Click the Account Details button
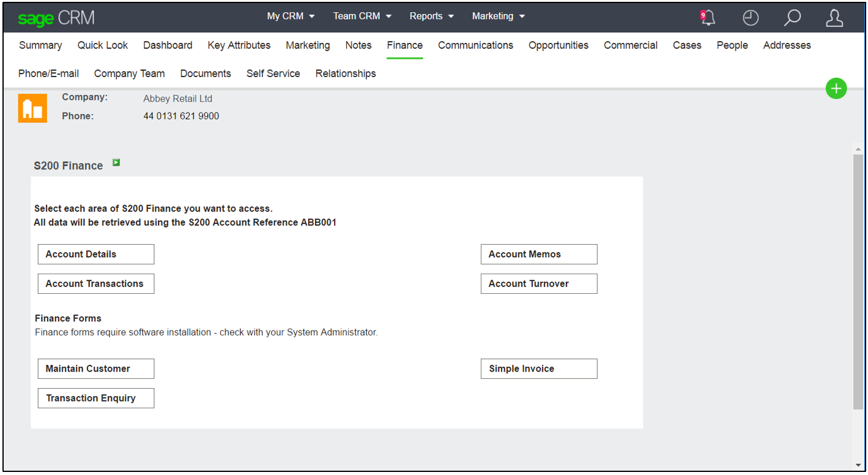The height and width of the screenshot is (475, 868). pyautogui.click(x=96, y=255)
